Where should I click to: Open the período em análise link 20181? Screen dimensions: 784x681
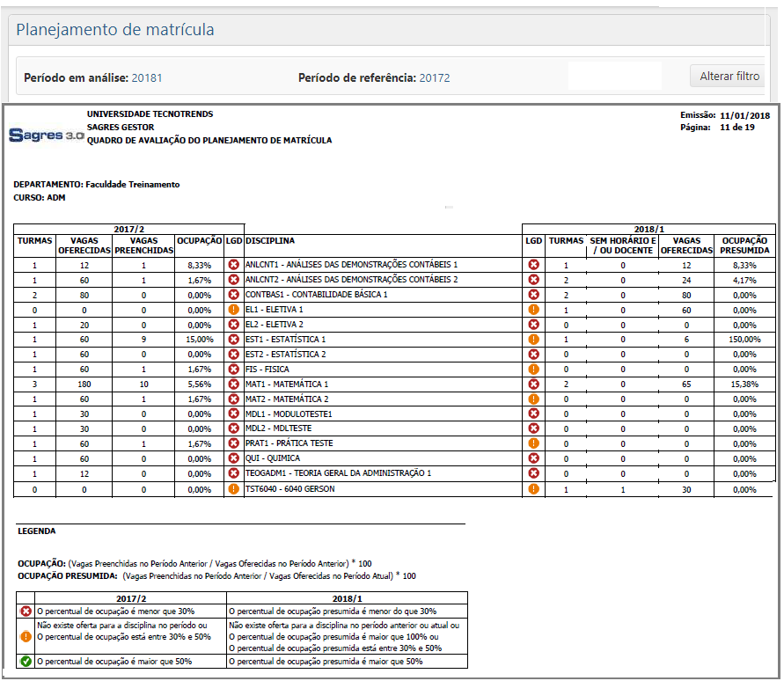point(146,77)
